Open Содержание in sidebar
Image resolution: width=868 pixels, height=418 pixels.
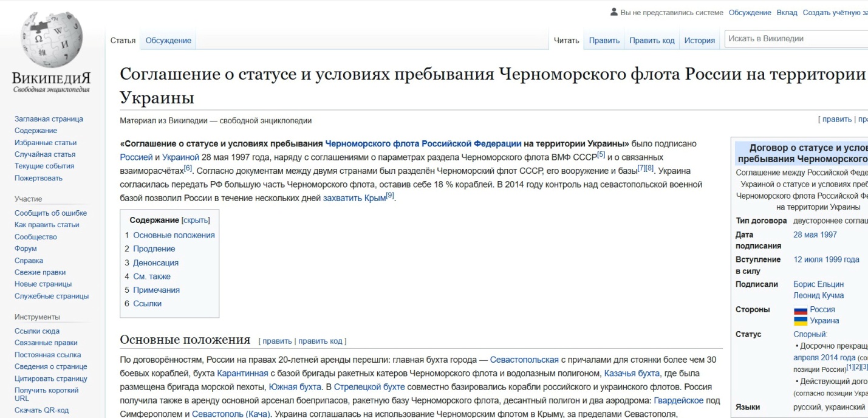tap(36, 131)
